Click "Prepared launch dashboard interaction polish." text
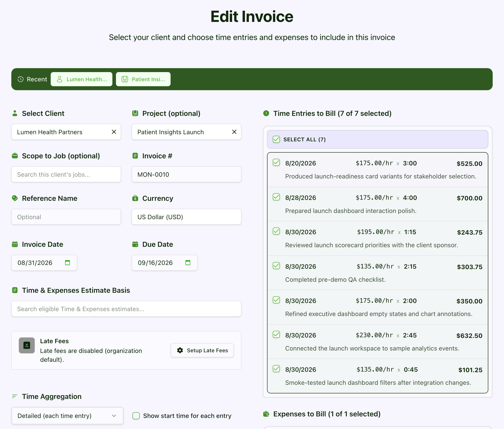This screenshot has width=504, height=429. click(x=351, y=211)
